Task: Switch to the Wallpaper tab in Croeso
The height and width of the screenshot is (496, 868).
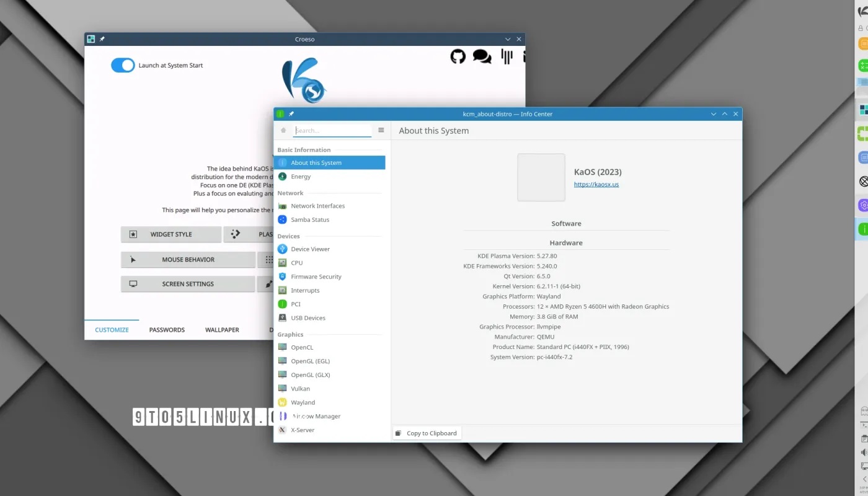Action: click(221, 329)
